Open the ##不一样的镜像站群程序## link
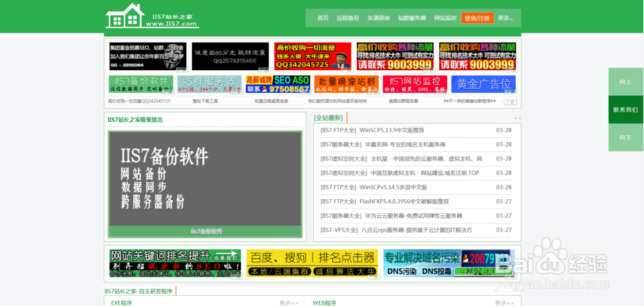The width and height of the screenshot is (644, 306). pos(469,101)
